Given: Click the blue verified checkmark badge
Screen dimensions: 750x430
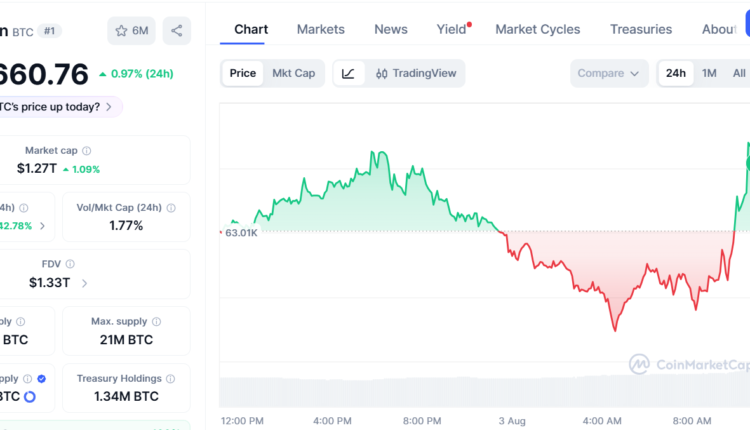Looking at the screenshot, I should click(x=42, y=379).
